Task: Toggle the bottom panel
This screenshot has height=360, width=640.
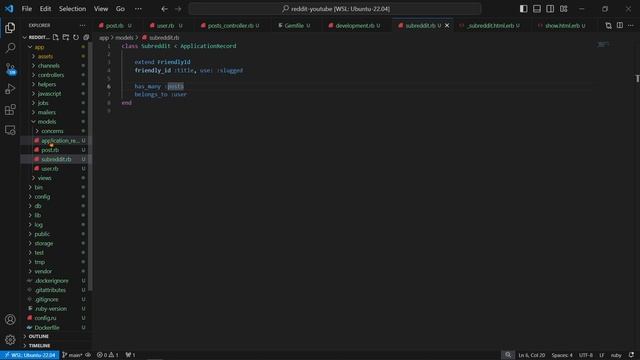Action: [537, 9]
